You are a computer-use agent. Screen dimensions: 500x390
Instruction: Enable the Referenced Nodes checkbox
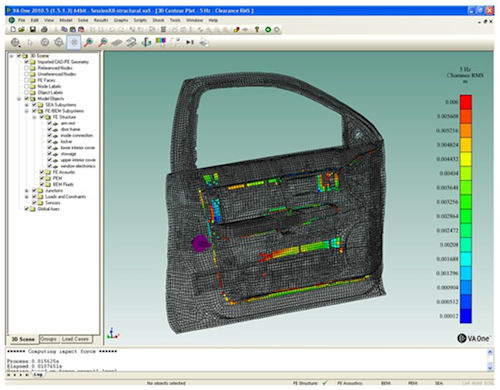click(26, 68)
